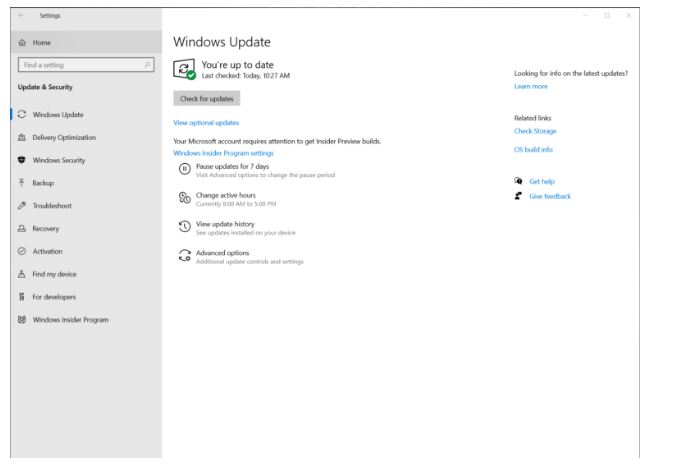Viewport: 679px width, 471px height.
Task: Open Windows Security section
Action: pyautogui.click(x=86, y=160)
